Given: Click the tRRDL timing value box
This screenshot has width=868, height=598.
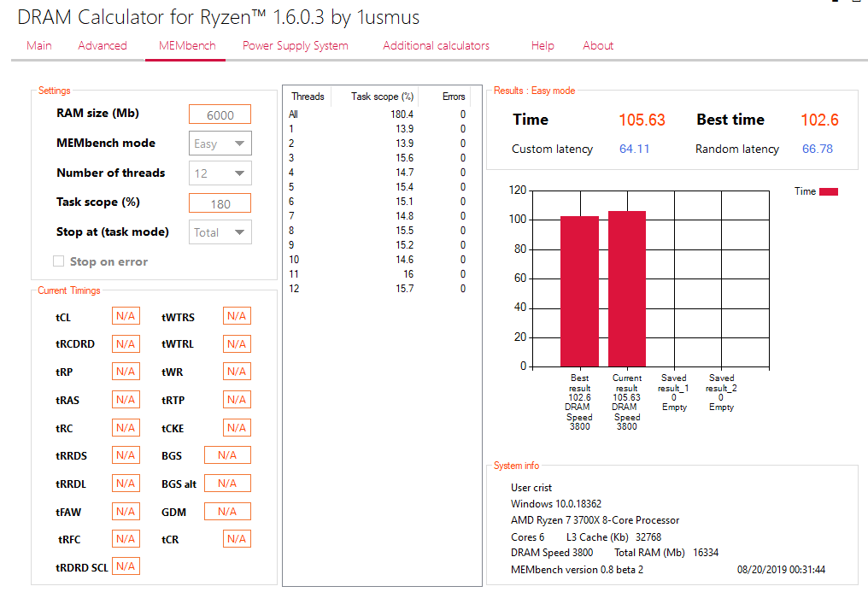Looking at the screenshot, I should [126, 484].
